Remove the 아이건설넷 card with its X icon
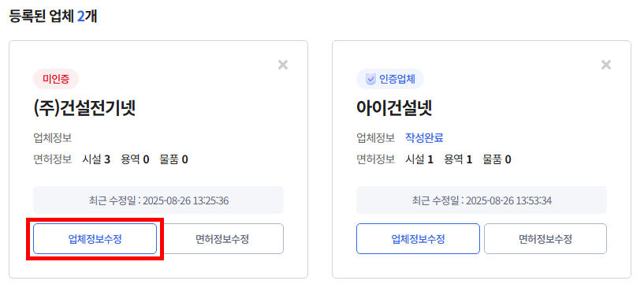Image resolution: width=644 pixels, height=288 pixels. pos(606,65)
